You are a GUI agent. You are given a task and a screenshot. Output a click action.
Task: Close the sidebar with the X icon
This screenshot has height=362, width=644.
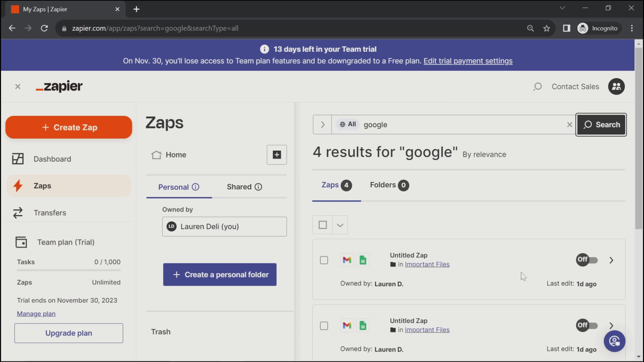[18, 87]
